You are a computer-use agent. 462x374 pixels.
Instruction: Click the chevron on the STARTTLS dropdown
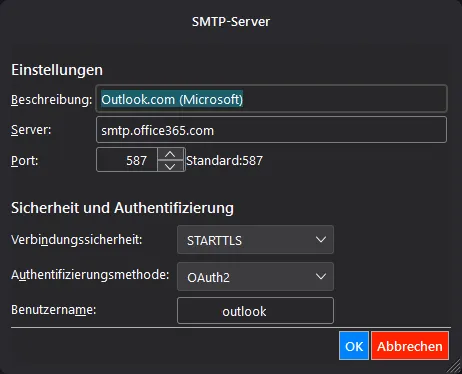coord(321,240)
